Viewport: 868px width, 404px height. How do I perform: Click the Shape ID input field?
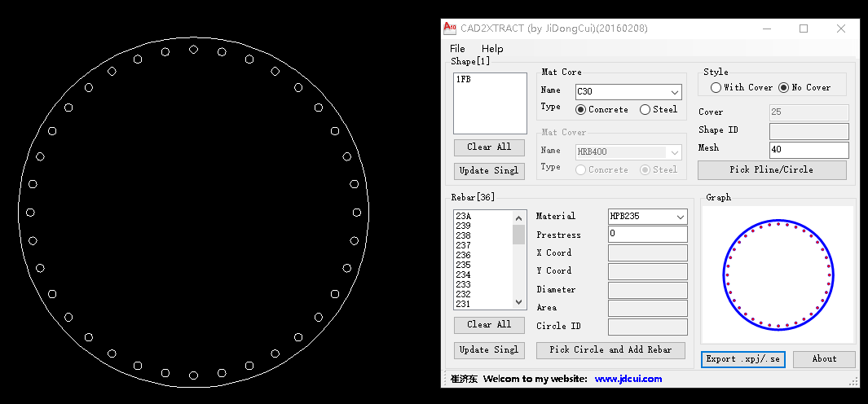809,131
